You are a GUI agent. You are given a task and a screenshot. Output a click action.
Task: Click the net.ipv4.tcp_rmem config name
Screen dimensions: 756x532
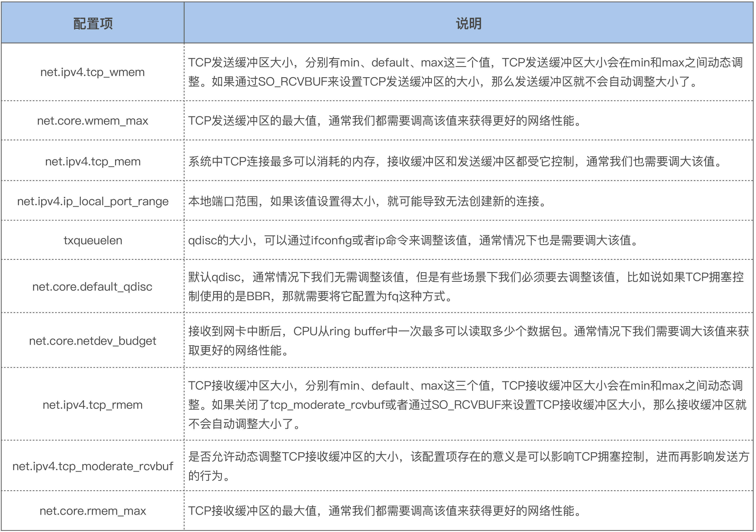click(x=93, y=405)
